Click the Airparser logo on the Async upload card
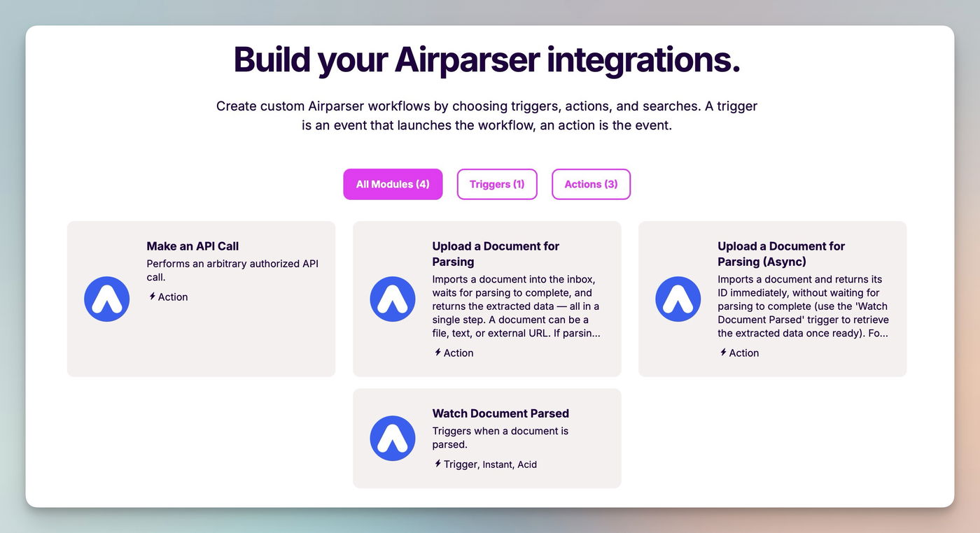The width and height of the screenshot is (980, 533). point(678,299)
